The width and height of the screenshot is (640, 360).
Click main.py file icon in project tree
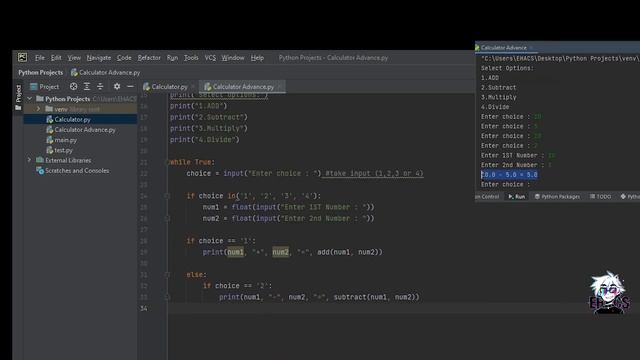(x=50, y=140)
